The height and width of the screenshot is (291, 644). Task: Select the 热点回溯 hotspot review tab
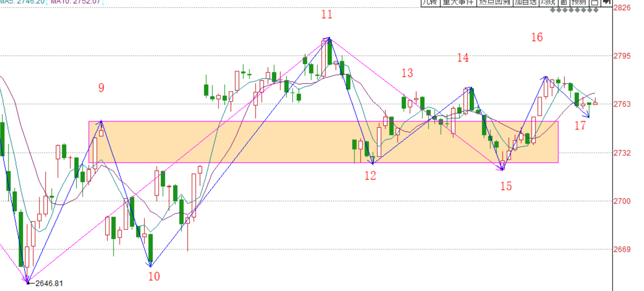pos(494,2)
